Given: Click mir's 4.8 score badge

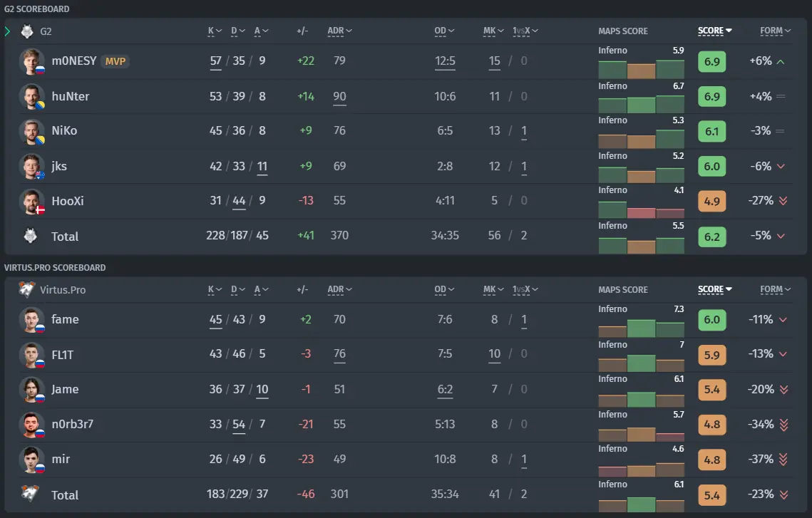Looking at the screenshot, I should [711, 460].
